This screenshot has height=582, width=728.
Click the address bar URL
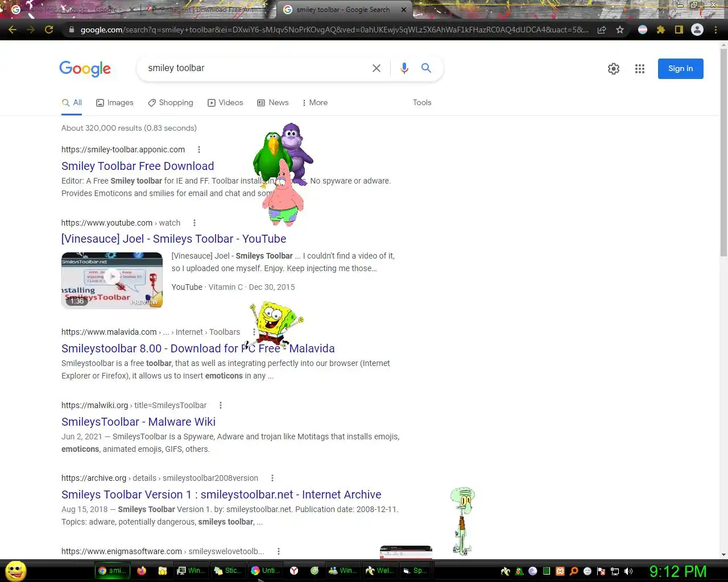(334, 30)
